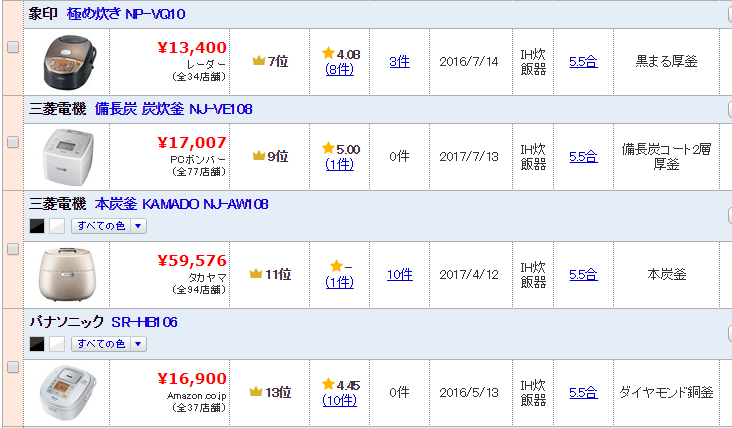
Task: Open product link 備長炭 炭炊釜 NJ-VE108
Action: pos(174,109)
